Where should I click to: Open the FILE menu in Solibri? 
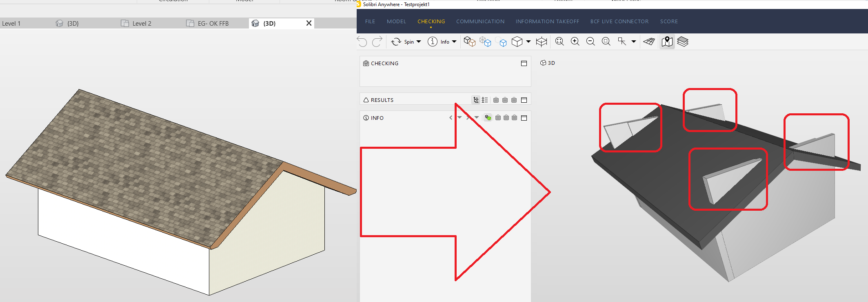point(370,22)
